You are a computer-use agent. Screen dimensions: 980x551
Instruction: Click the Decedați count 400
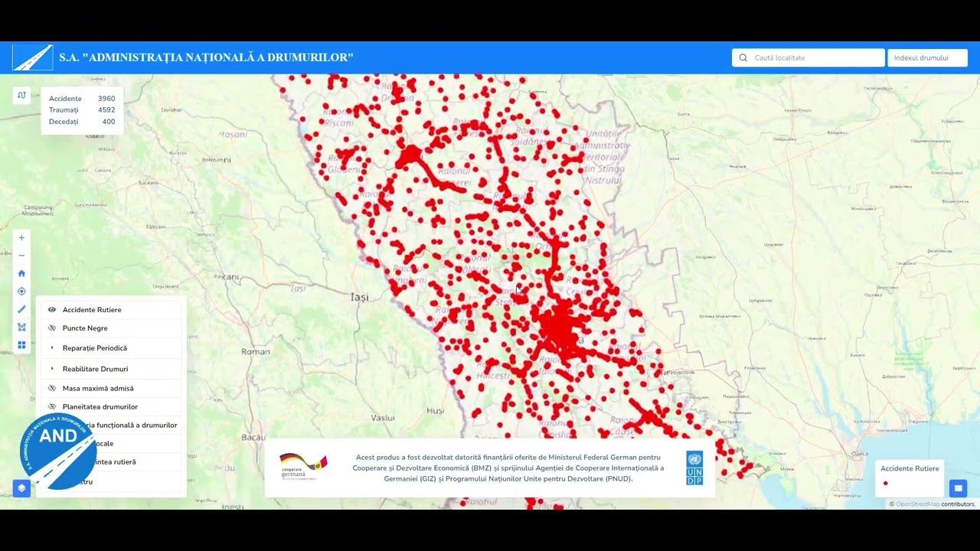[x=109, y=122]
